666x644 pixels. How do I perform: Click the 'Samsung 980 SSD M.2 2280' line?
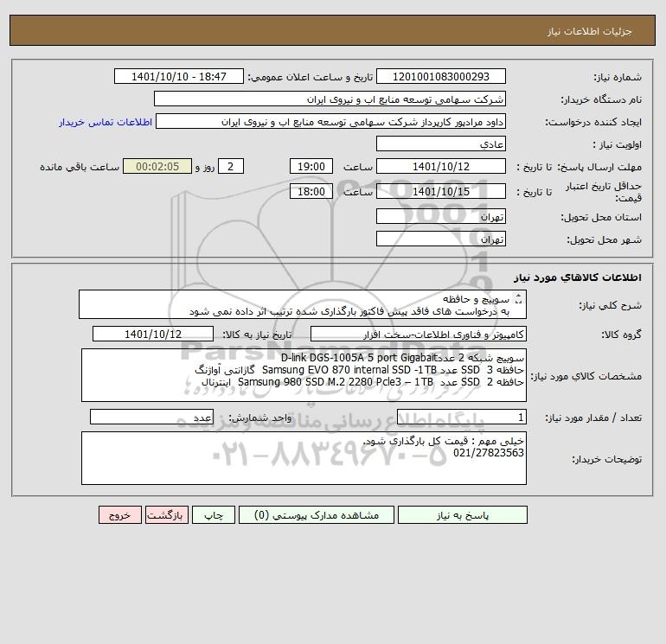click(x=362, y=381)
